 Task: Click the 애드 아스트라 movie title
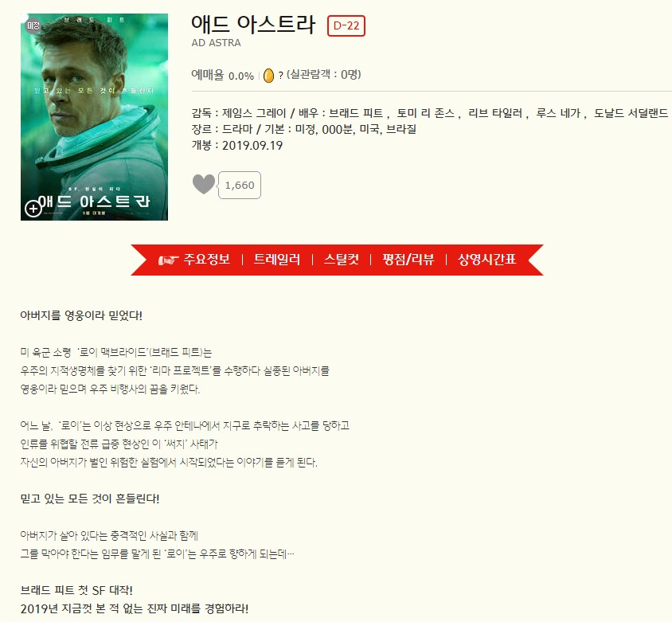[253, 24]
